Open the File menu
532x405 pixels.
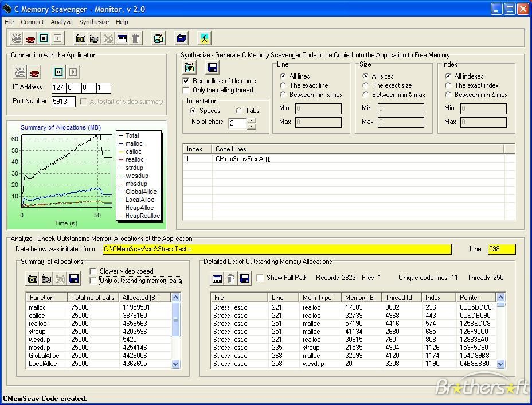coord(9,22)
